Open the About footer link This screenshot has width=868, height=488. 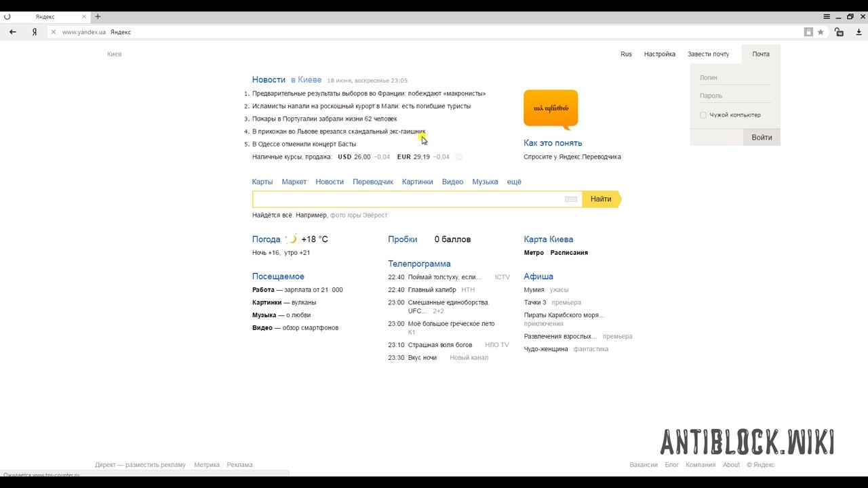[x=731, y=465]
